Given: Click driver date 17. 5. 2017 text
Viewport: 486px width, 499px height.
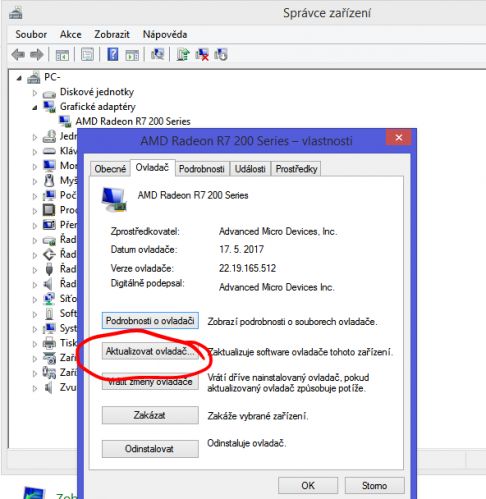Looking at the screenshot, I should [x=241, y=249].
